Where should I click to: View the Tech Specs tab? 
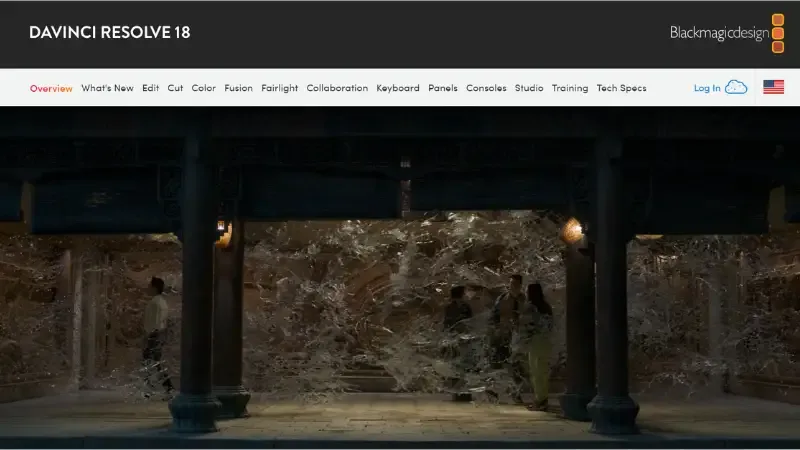(621, 88)
